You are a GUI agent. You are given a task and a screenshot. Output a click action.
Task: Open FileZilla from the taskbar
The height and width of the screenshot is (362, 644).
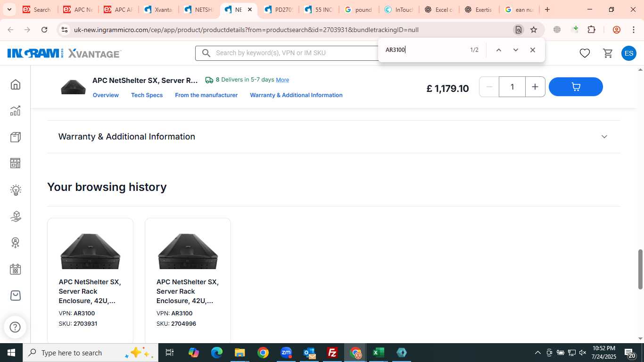coord(332,353)
